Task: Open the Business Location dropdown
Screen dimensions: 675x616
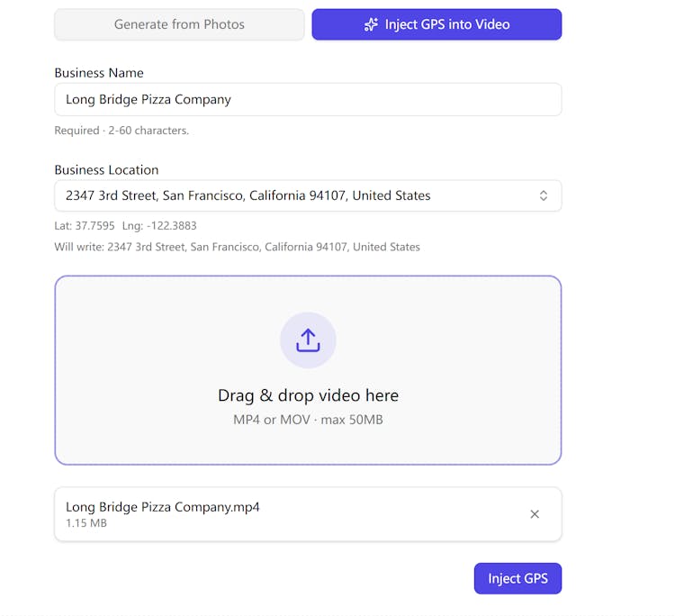Action: coord(297,195)
